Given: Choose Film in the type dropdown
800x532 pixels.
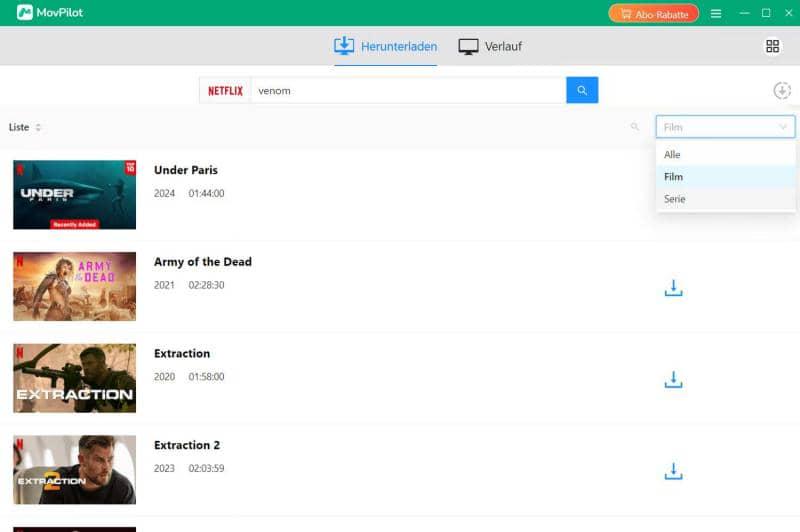Looking at the screenshot, I should tap(725, 177).
